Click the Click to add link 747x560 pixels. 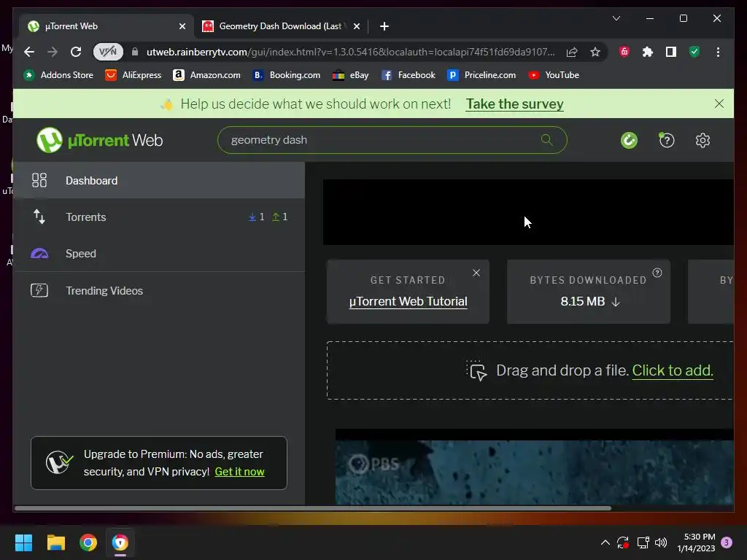coord(673,370)
